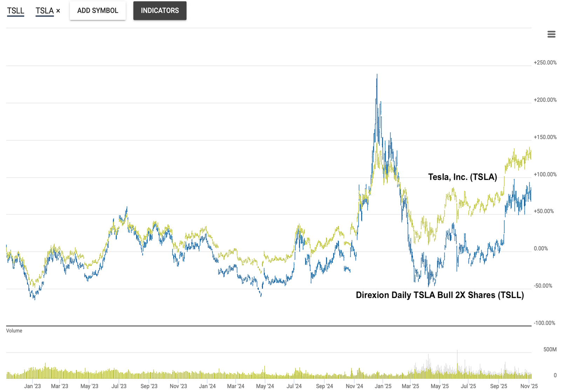Select Nov '25 on the time axis
The height and width of the screenshot is (392, 561).
[529, 386]
